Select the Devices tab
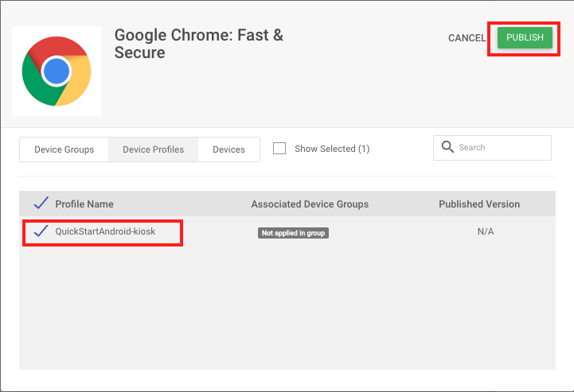574x392 pixels. pyautogui.click(x=228, y=149)
